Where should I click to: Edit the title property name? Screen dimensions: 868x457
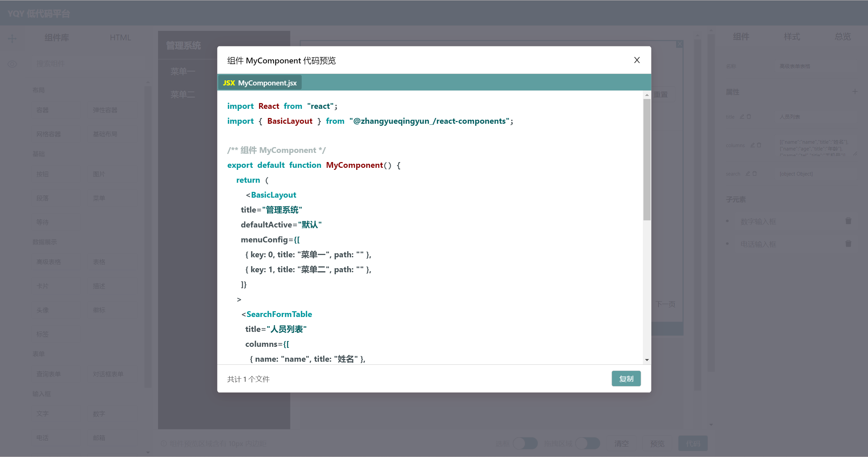pos(742,117)
